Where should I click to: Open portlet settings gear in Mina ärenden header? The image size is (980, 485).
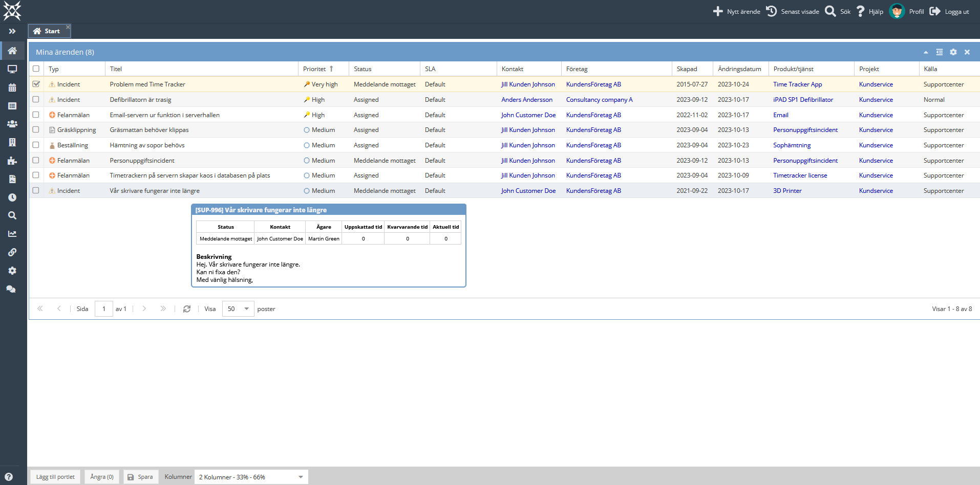click(953, 52)
